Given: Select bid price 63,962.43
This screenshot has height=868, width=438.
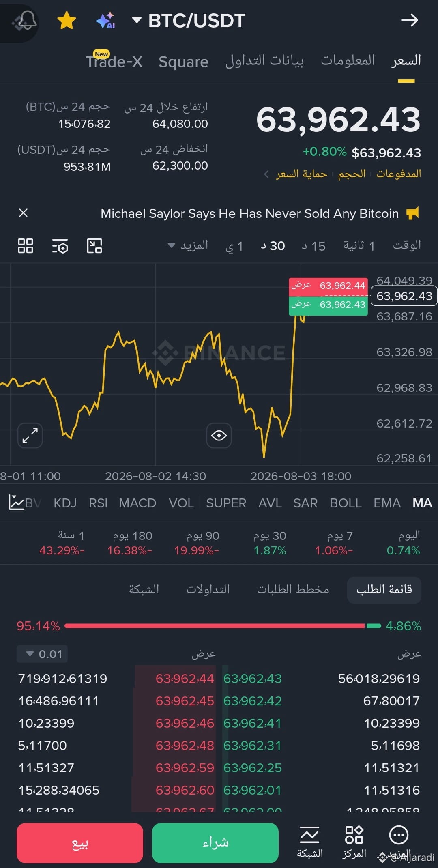Looking at the screenshot, I should (253, 679).
